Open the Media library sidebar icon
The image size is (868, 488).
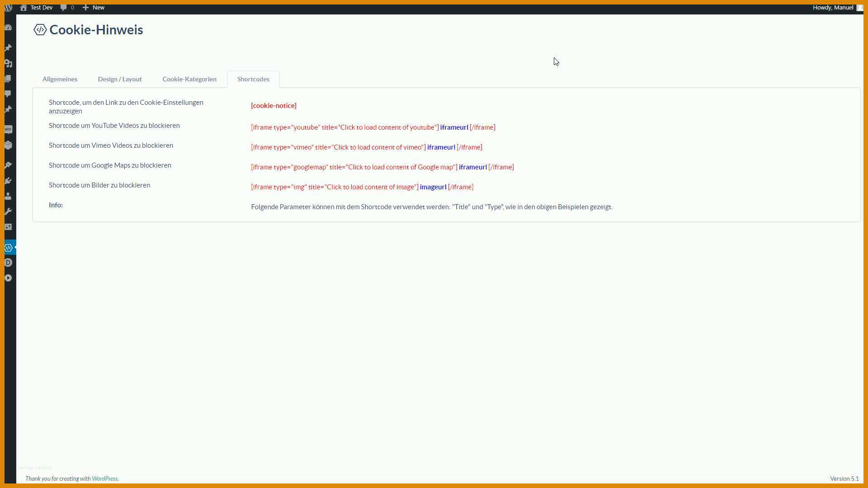(8, 63)
